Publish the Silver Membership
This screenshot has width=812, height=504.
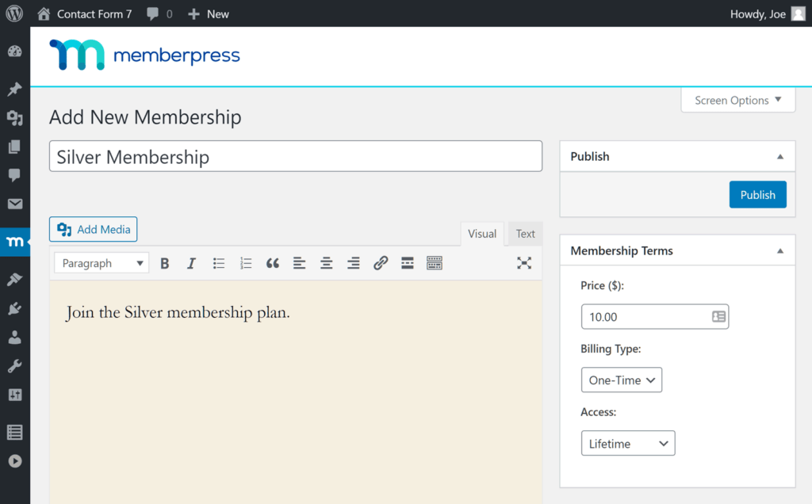tap(757, 194)
